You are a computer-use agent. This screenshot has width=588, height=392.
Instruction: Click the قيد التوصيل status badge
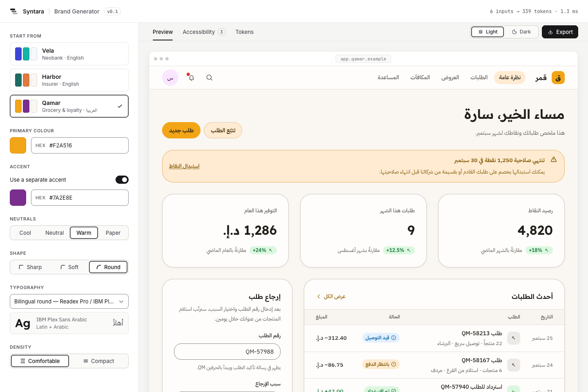pyautogui.click(x=381, y=338)
